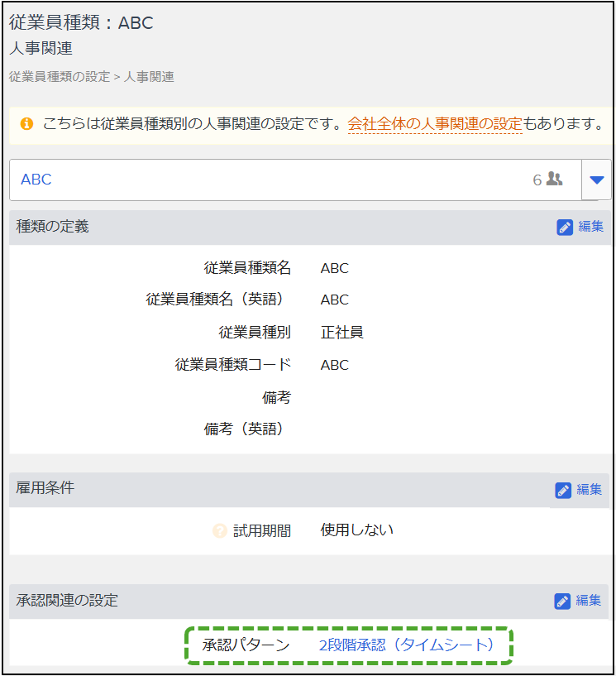The image size is (616, 676).
Task: Click the pencil icon in 種類の定義 section
Action: pos(565,228)
